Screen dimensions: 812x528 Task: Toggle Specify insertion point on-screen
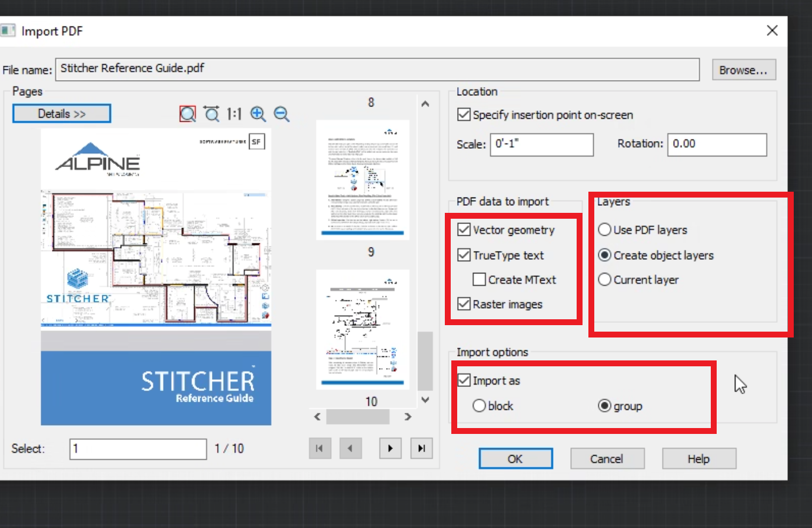[x=464, y=115]
